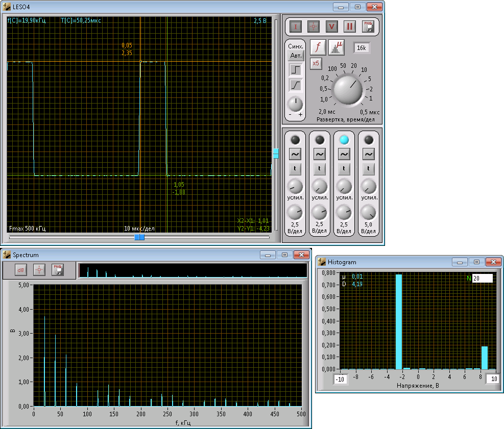Toggle the x5 magnification button
This screenshot has height=429, width=504.
[316, 63]
